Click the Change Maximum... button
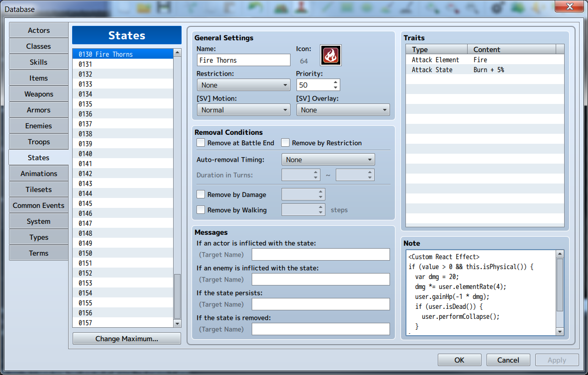588x375 pixels. point(127,339)
